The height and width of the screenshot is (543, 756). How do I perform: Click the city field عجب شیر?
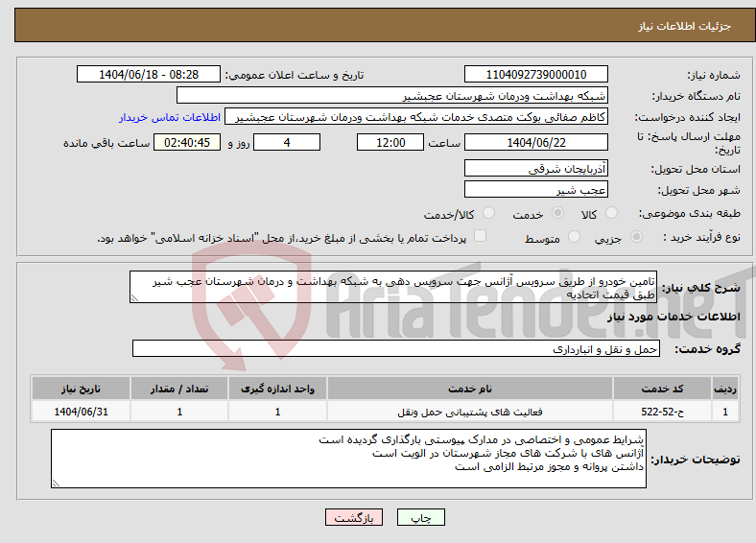536,189
